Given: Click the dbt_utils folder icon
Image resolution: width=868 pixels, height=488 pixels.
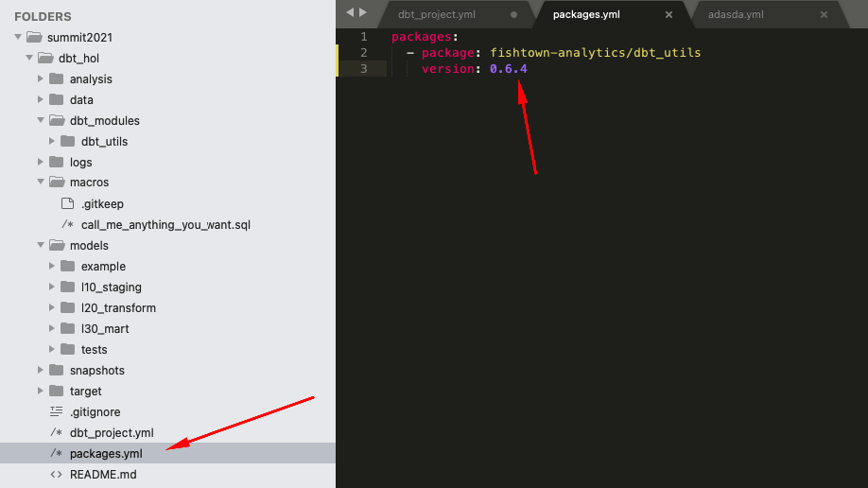Looking at the screenshot, I should 67,141.
